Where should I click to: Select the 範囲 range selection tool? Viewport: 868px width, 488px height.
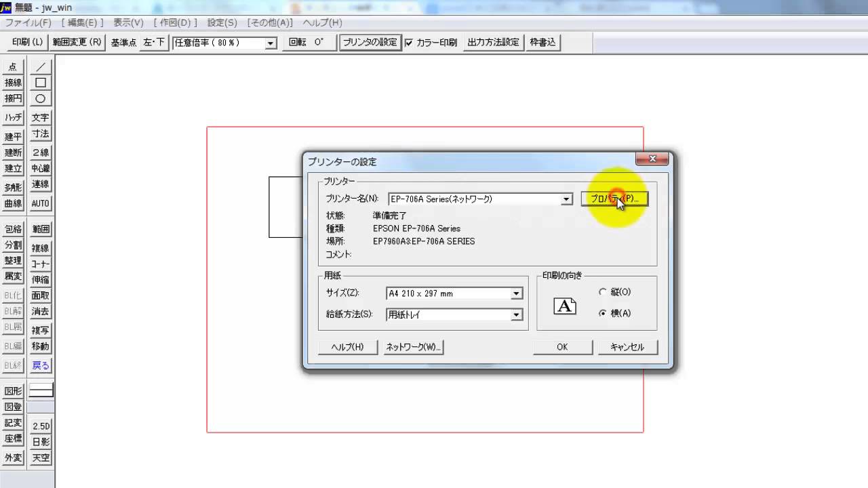41,229
